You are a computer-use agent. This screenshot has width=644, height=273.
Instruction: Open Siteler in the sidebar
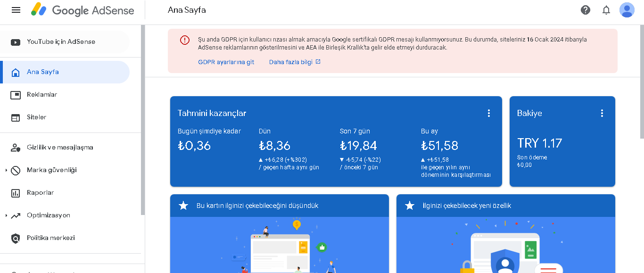click(65, 117)
